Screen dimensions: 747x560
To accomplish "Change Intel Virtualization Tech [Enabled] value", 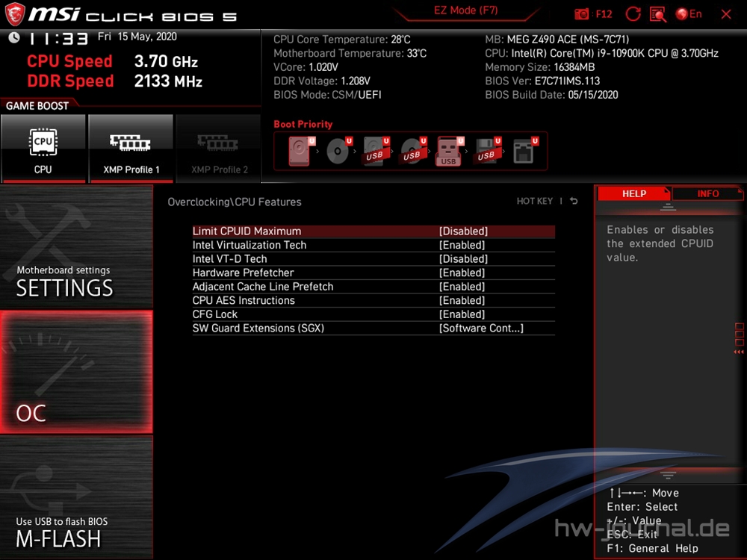I will coord(462,245).
